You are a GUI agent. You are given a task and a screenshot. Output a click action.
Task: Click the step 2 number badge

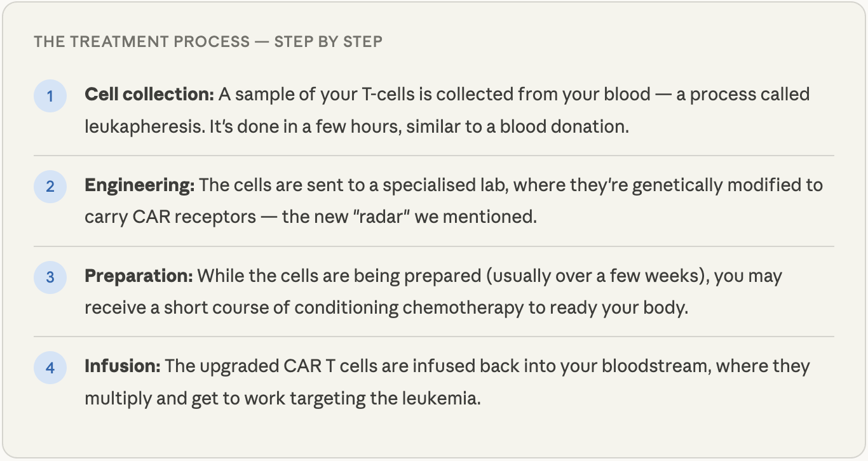point(50,187)
